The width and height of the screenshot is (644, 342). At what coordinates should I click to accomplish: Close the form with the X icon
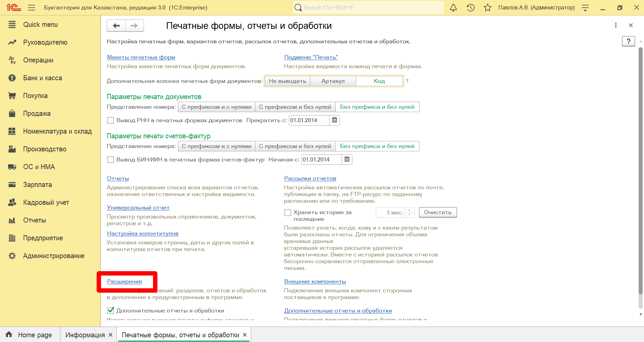click(x=631, y=25)
